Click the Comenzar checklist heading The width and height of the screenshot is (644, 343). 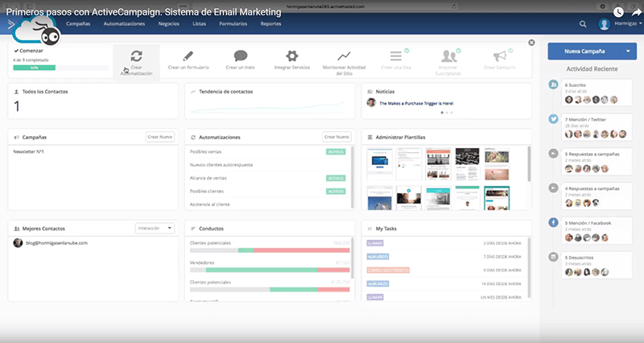28,51
